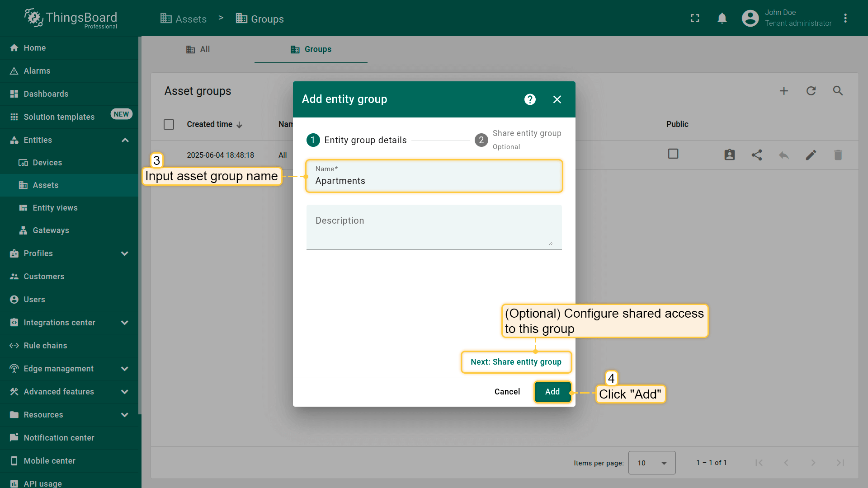Image resolution: width=868 pixels, height=488 pixels.
Task: Click the Description text area
Action: [x=434, y=227]
